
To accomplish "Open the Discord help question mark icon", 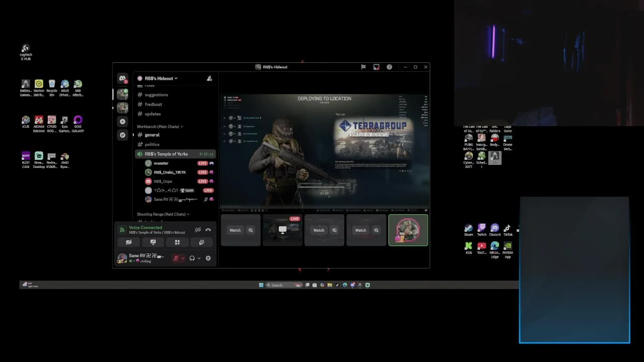I will point(389,67).
